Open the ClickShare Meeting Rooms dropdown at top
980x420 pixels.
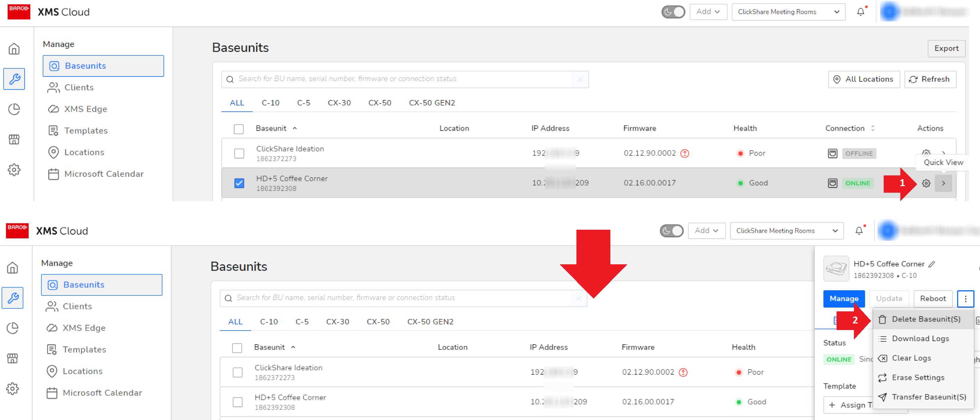pyautogui.click(x=788, y=12)
